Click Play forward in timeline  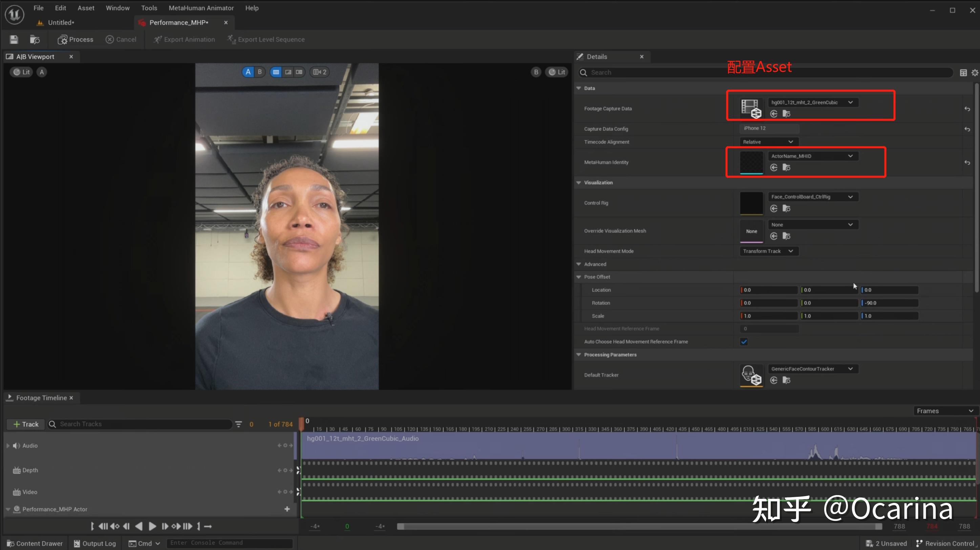coord(152,526)
